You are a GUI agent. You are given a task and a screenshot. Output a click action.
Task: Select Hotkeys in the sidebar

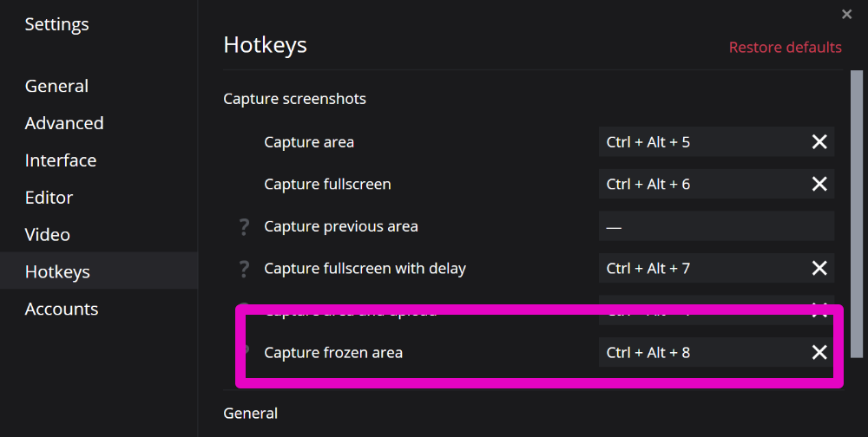point(57,272)
